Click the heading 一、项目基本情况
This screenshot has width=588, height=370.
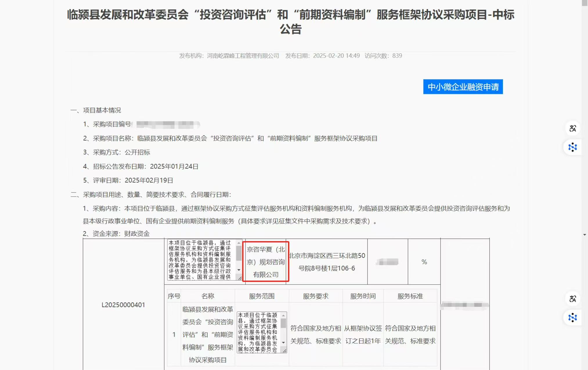coord(95,110)
